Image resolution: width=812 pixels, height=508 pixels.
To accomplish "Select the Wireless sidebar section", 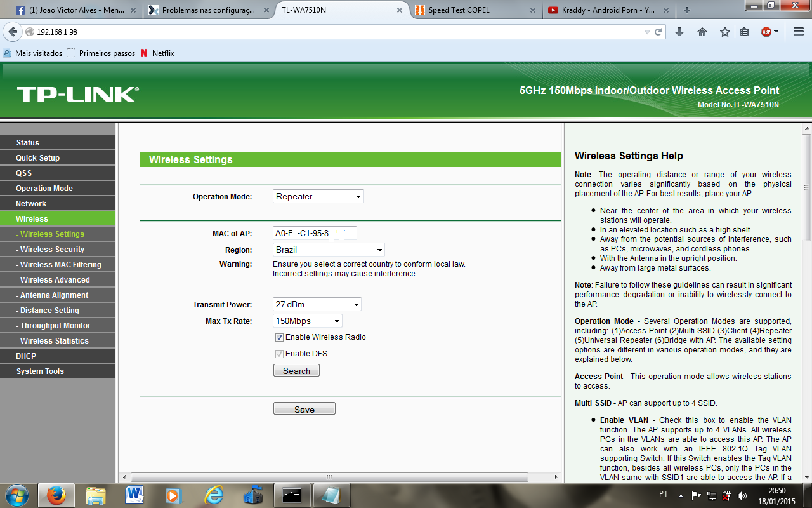I will (x=58, y=219).
